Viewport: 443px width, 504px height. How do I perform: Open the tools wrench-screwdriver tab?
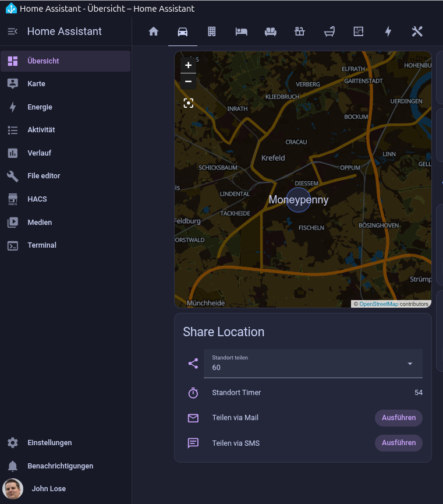pyautogui.click(x=417, y=31)
